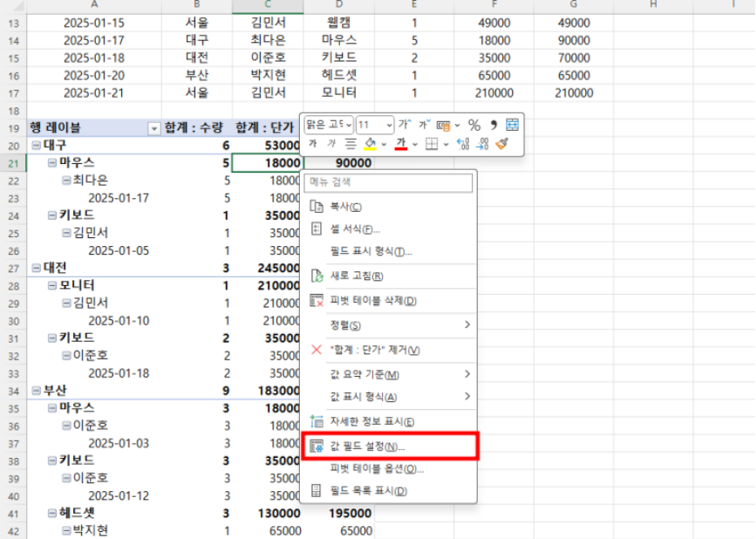The height and width of the screenshot is (539, 756).
Task: Click increase decimal places icon
Action: click(463, 144)
